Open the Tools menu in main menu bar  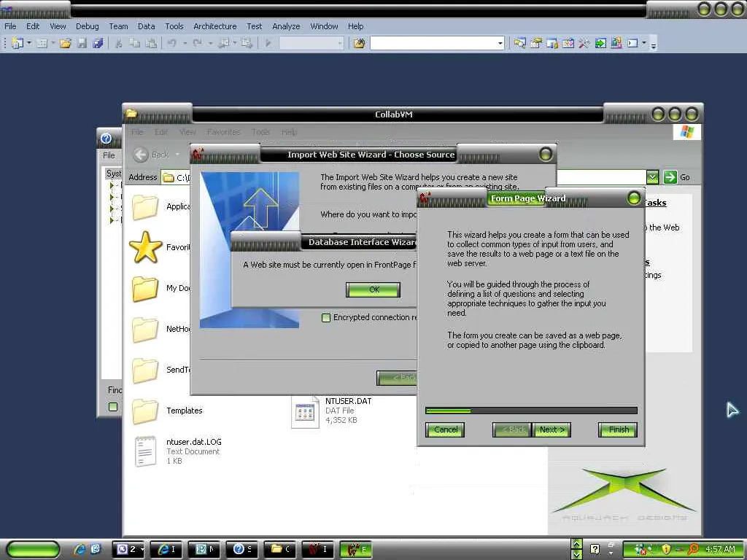tap(174, 26)
